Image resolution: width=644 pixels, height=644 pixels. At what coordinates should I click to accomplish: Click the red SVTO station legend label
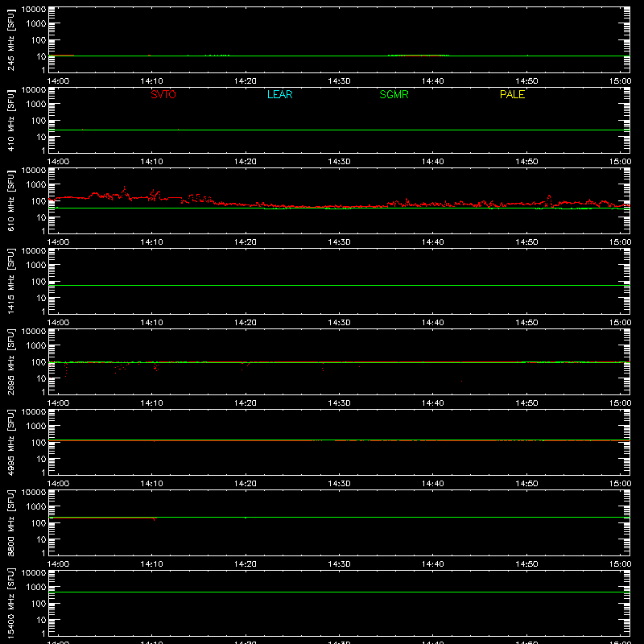point(163,94)
